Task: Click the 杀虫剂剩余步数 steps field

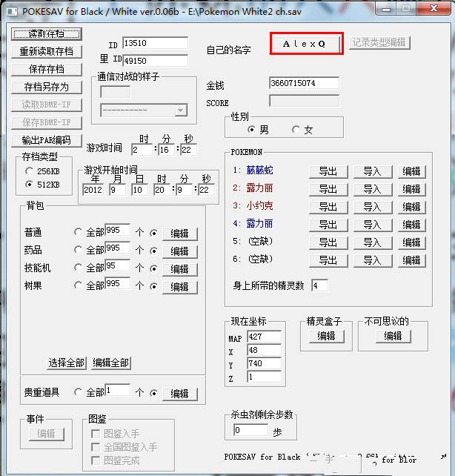Action: click(x=251, y=430)
